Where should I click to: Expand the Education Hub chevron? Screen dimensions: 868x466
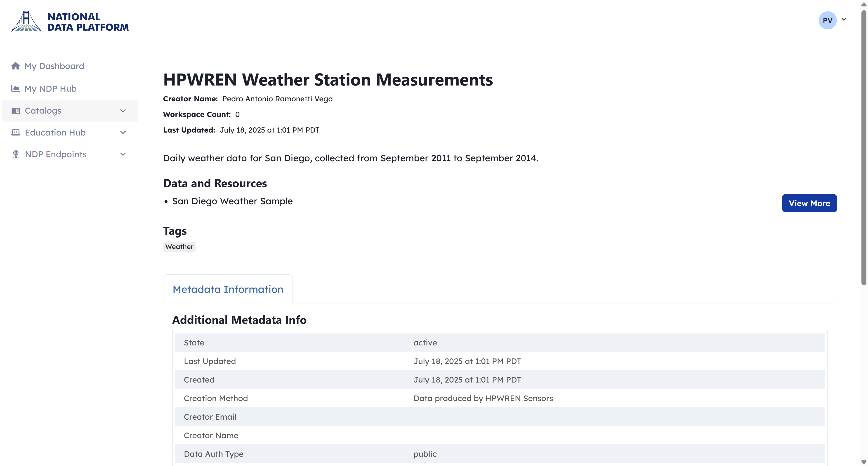123,133
